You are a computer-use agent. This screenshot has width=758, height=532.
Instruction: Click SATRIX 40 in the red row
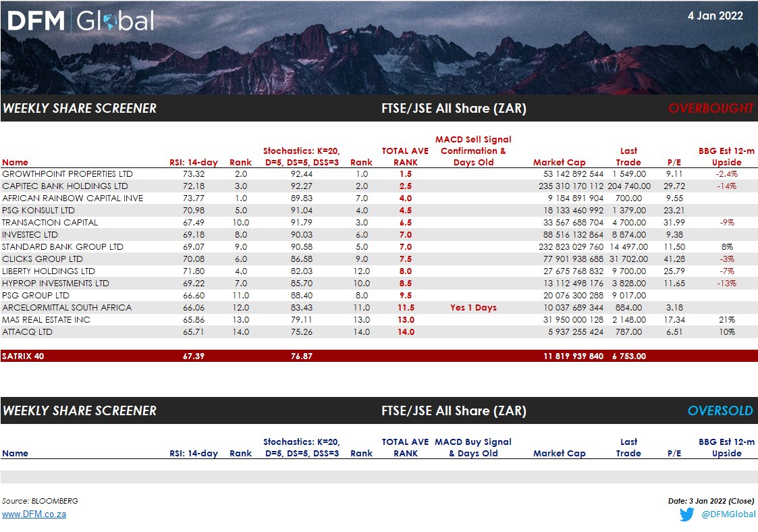[23, 356]
